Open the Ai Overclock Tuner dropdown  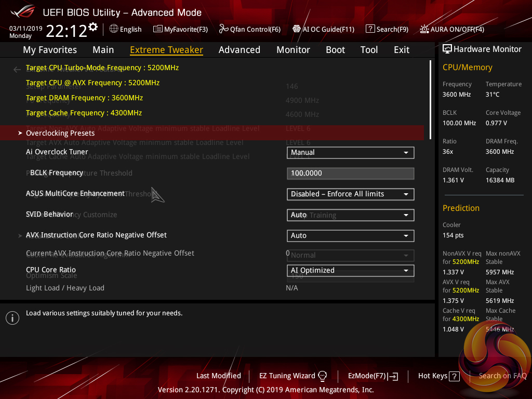tap(350, 153)
